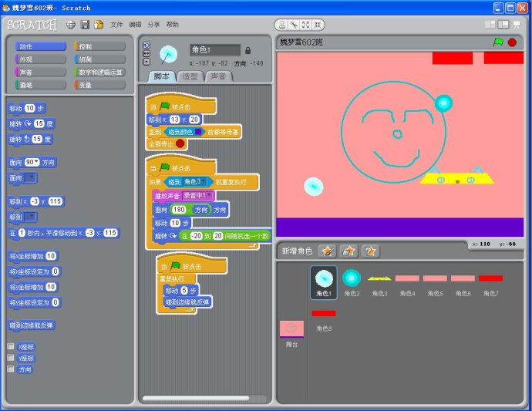Select the duplicate stamp tool
Image resolution: width=532 pixels, height=411 pixels.
pos(282,25)
